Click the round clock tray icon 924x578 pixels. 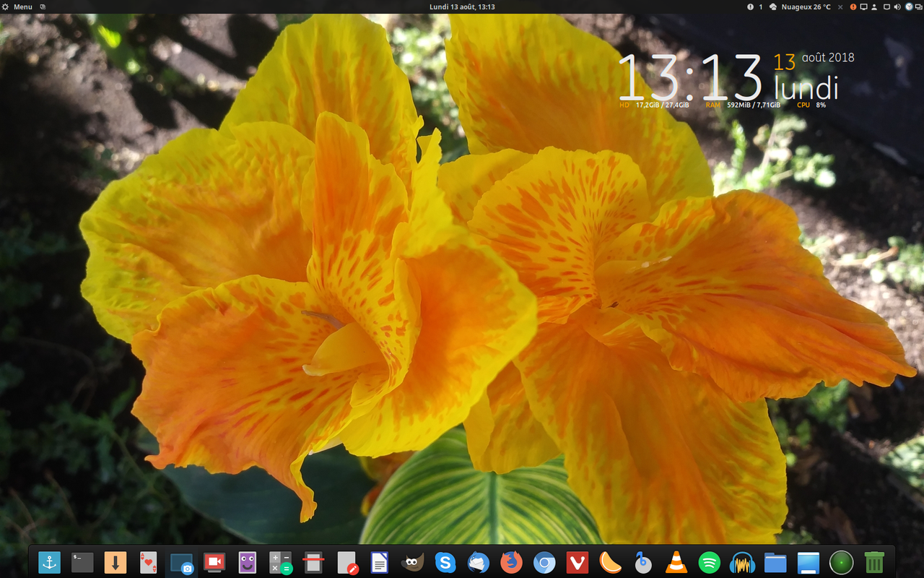pyautogui.click(x=909, y=7)
